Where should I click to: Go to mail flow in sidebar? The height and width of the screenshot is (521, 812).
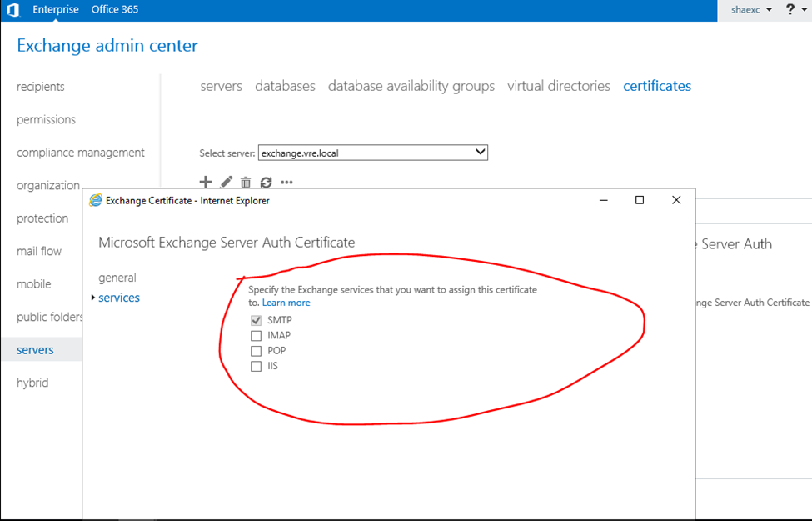tap(39, 251)
